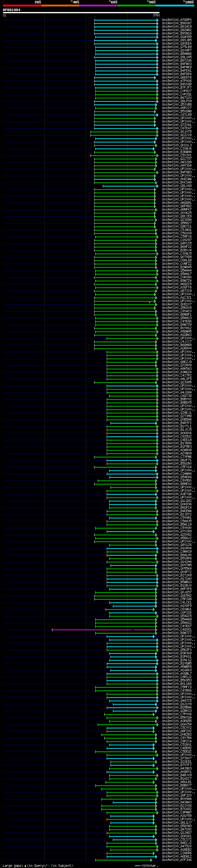Select the UniRef100_C4DEM2 label
The height and width of the screenshot is (868, 197).
176,748
